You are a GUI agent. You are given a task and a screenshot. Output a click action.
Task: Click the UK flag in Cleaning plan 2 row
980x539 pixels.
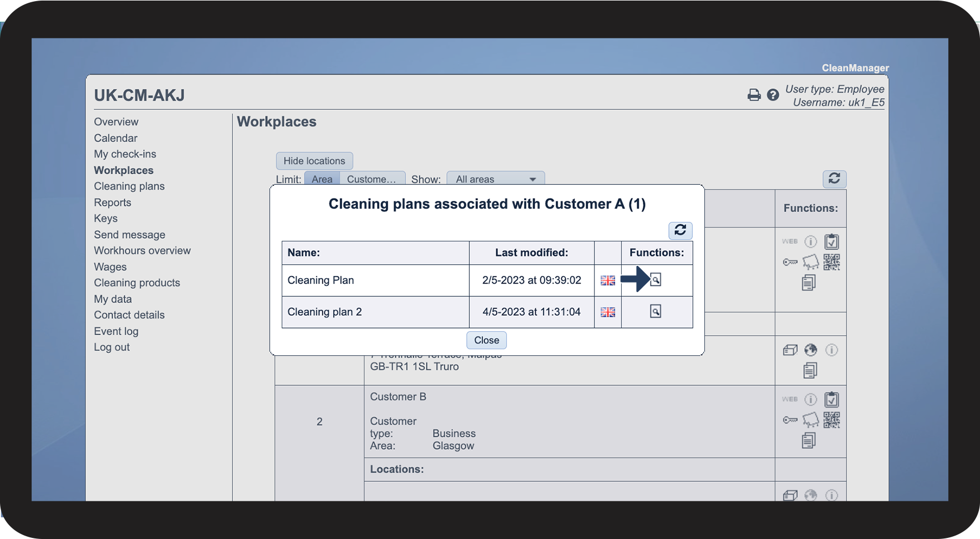608,312
